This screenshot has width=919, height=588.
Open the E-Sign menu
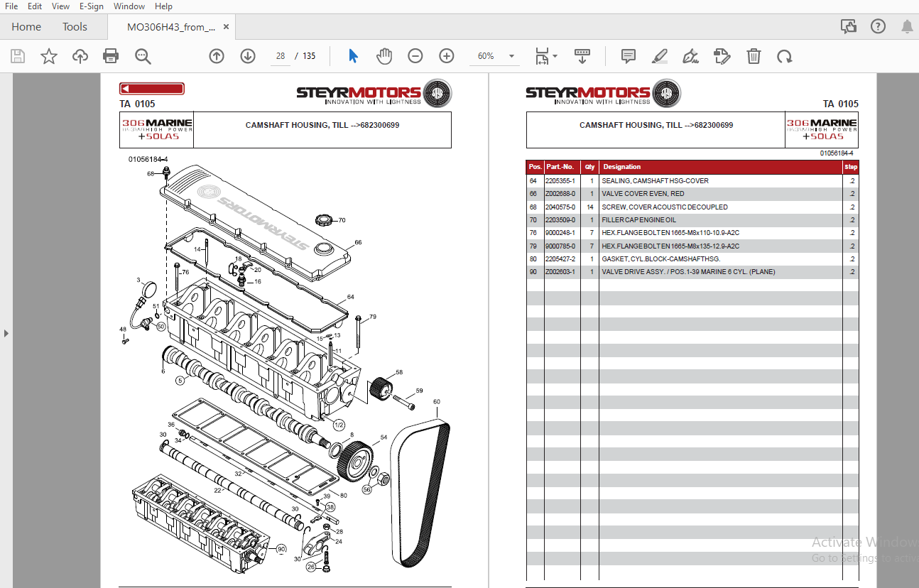91,6
